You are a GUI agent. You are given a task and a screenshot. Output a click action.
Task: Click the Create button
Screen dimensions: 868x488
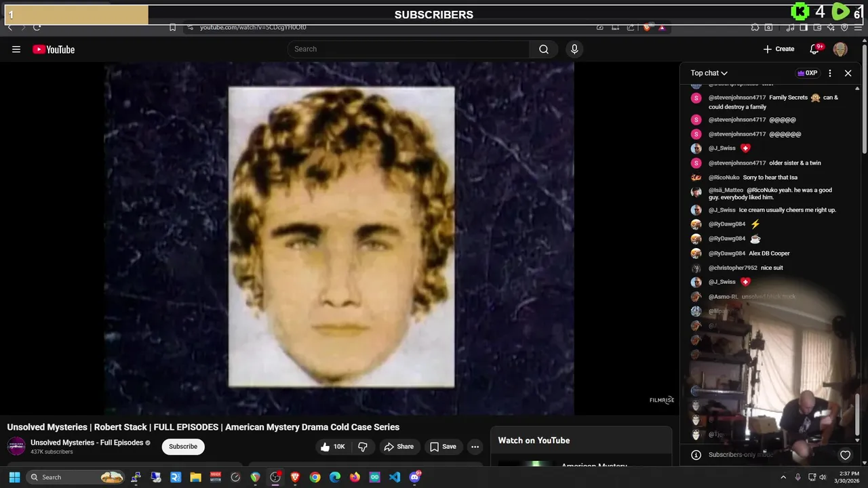[778, 49]
